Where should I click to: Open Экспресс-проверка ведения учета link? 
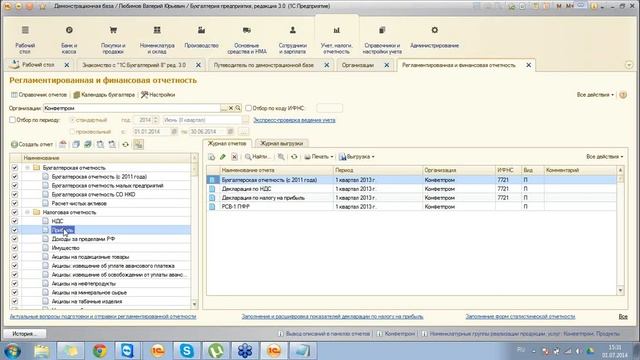pos(294,120)
